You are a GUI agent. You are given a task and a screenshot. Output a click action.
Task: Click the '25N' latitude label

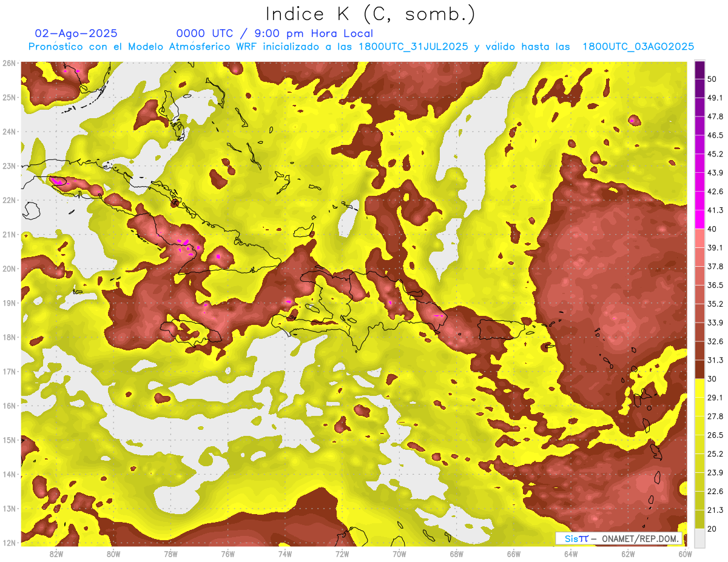[x=8, y=98]
